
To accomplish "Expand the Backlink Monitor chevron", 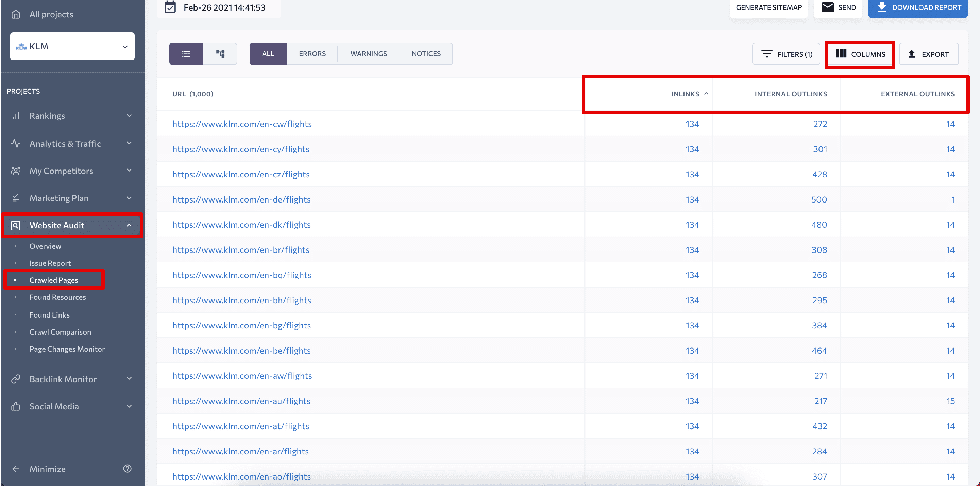I will pos(129,378).
